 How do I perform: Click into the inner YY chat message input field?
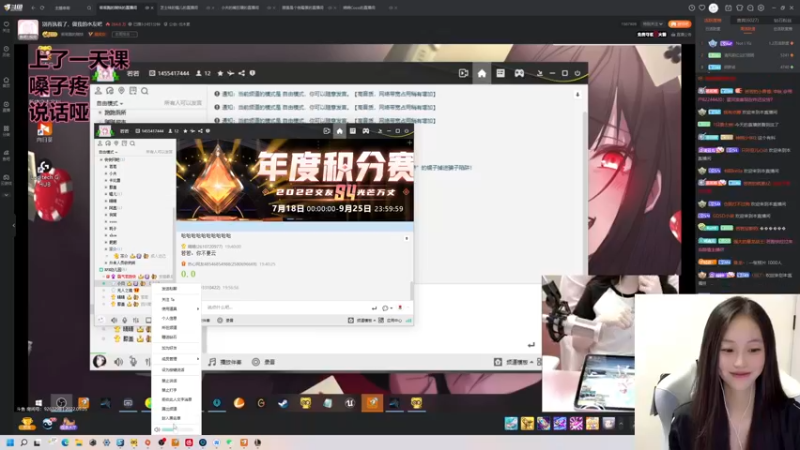[287, 308]
